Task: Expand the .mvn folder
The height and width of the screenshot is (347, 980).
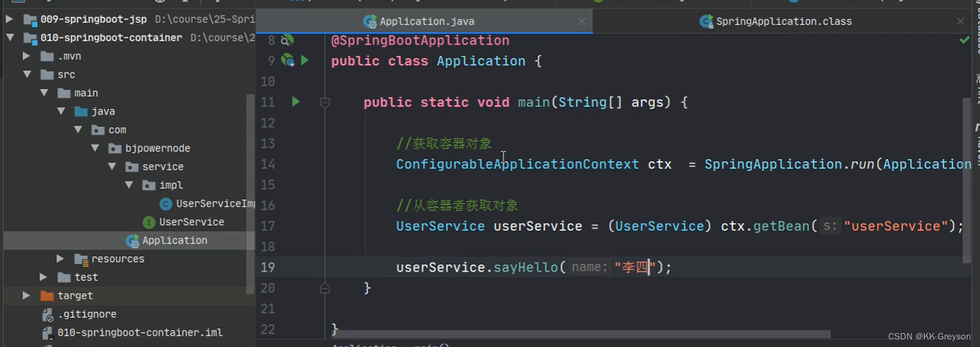Action: point(26,56)
